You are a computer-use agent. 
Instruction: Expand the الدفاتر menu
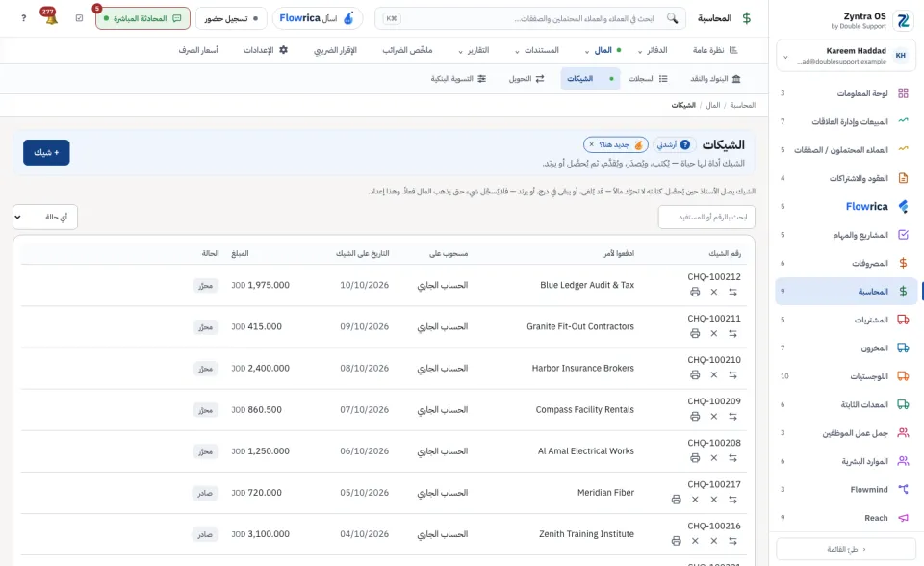click(x=653, y=50)
